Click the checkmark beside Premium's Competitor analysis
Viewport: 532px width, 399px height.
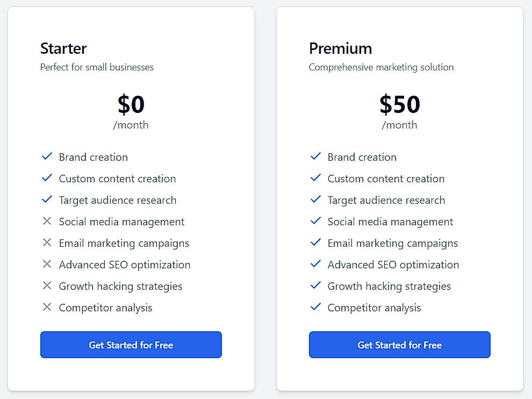(x=315, y=307)
